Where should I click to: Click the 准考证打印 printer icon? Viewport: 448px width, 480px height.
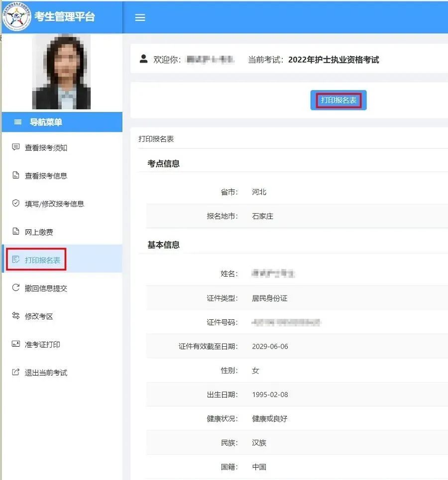click(x=15, y=344)
